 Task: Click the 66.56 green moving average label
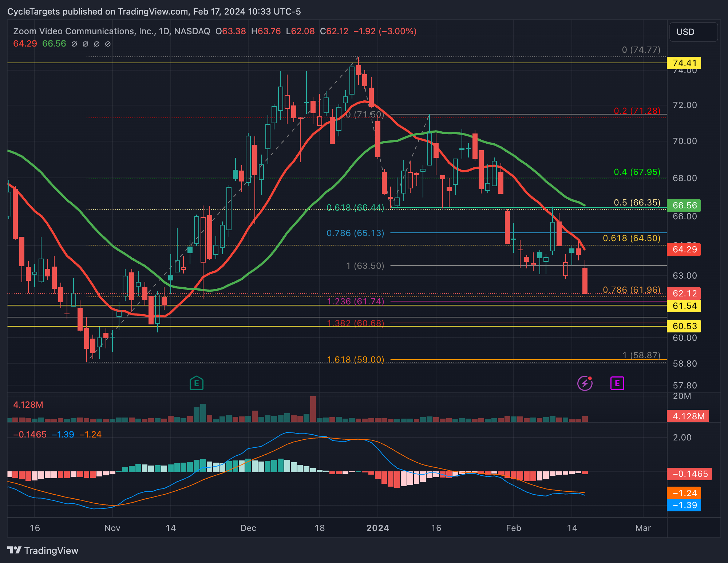pos(684,205)
